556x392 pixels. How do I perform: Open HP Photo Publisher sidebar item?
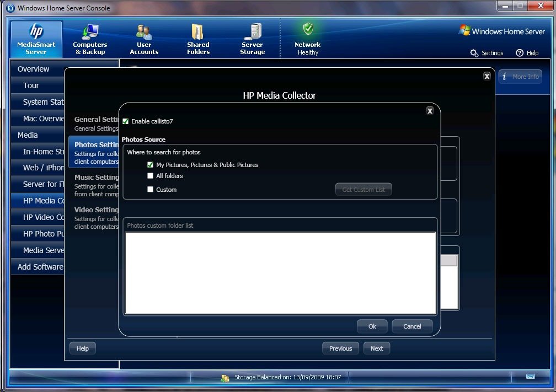click(x=38, y=234)
